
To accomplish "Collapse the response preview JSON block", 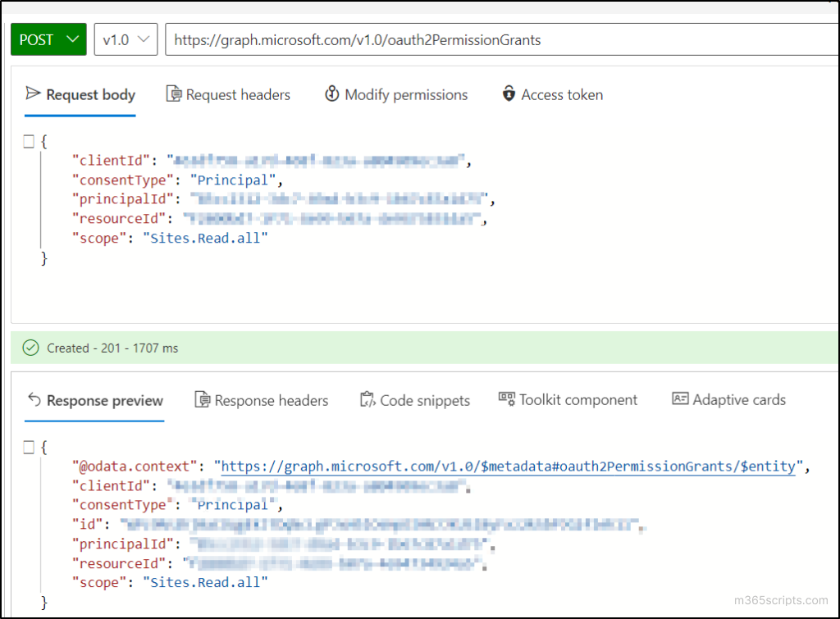I will [x=29, y=448].
